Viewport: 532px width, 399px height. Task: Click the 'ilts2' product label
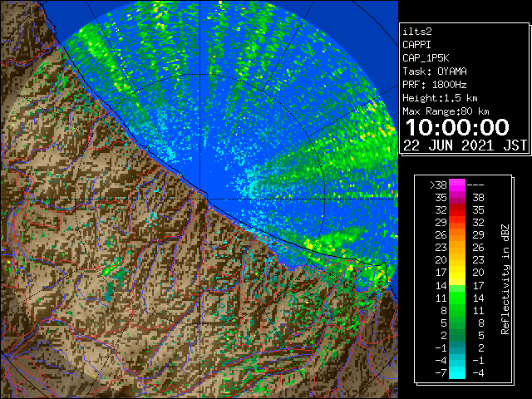point(417,32)
